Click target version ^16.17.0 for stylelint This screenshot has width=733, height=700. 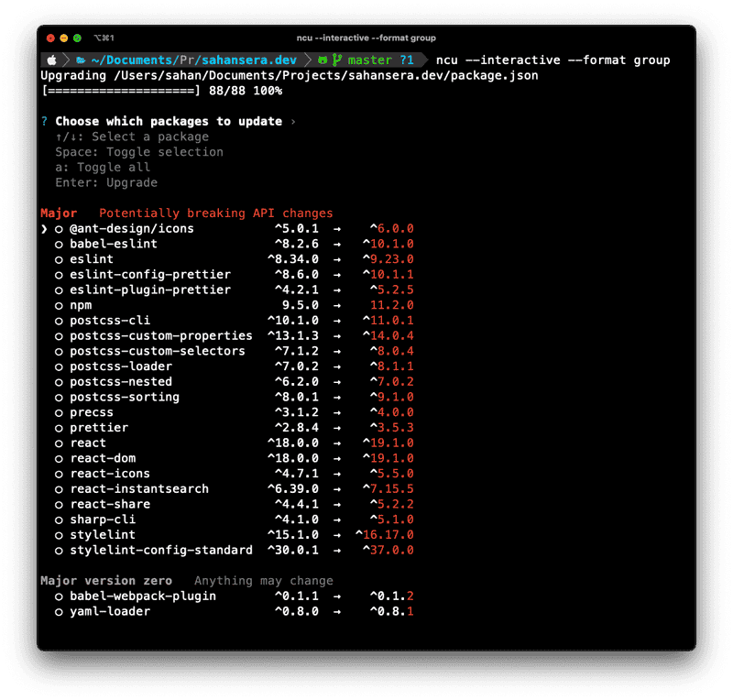[x=385, y=535]
